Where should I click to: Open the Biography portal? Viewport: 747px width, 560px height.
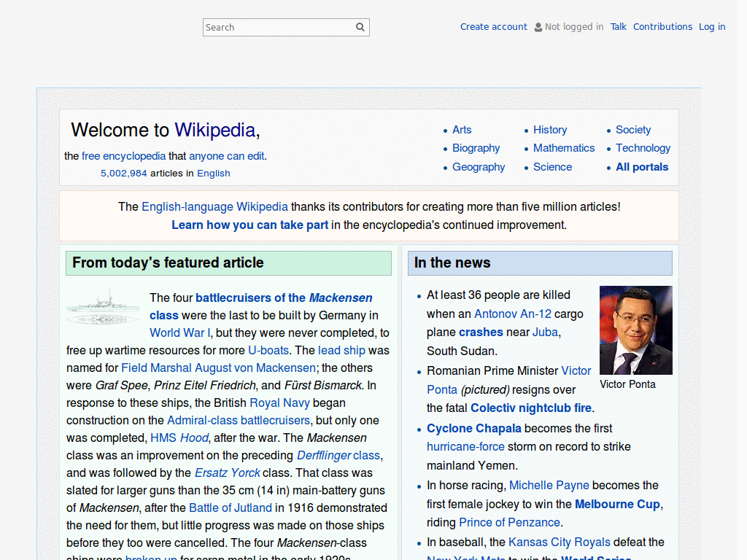tap(476, 148)
